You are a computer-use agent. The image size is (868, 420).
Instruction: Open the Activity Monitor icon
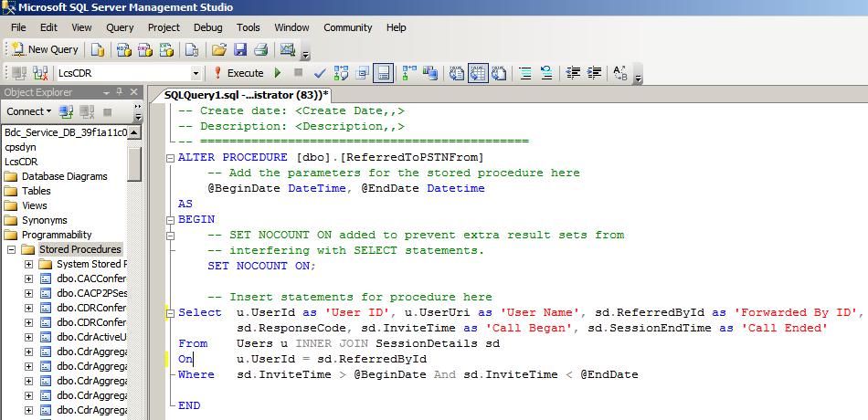point(287,49)
